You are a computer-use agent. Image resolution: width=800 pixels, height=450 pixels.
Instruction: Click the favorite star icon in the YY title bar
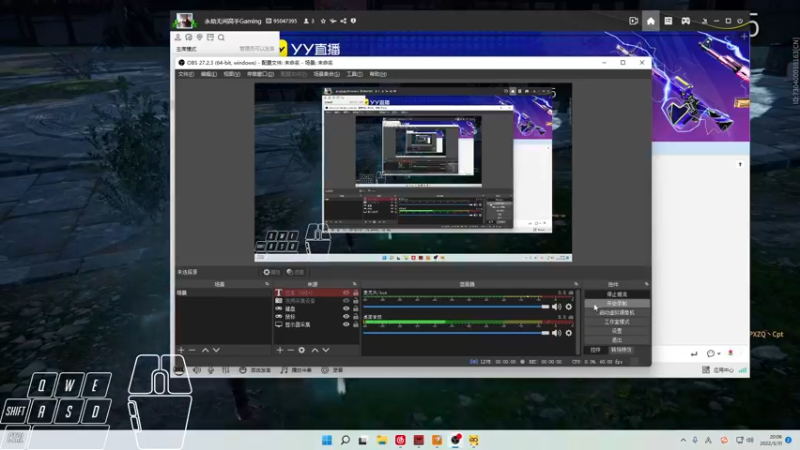323,21
